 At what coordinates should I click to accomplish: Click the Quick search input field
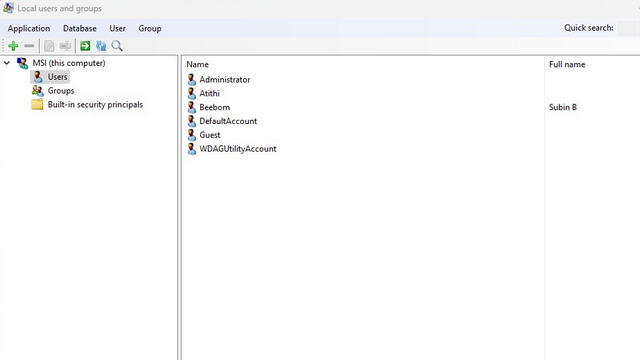pyautogui.click(x=628, y=28)
